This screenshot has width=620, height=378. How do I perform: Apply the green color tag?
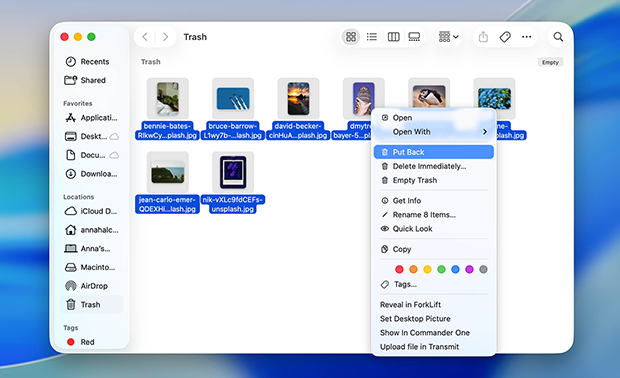click(441, 269)
